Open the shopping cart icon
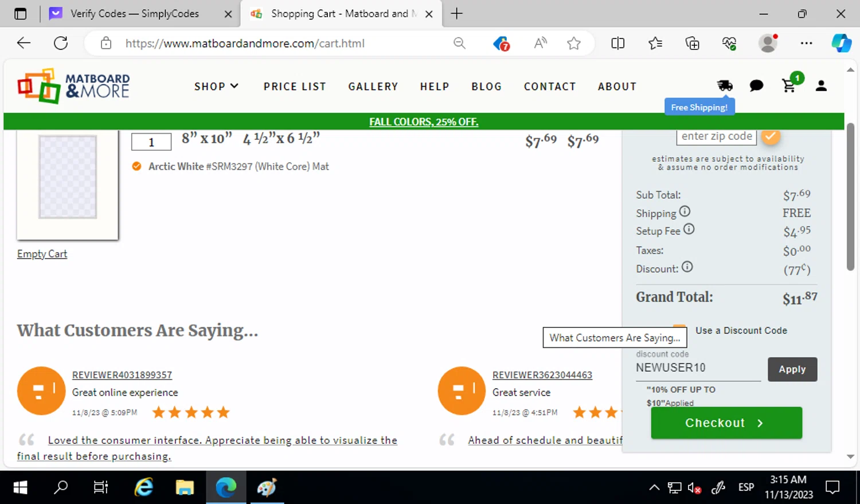The image size is (860, 504). pos(789,85)
